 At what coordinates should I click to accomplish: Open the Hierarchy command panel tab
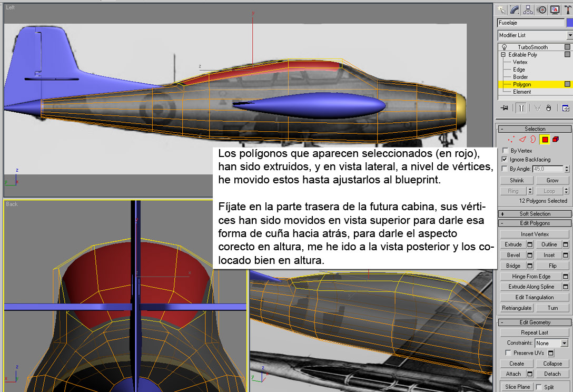coord(528,10)
